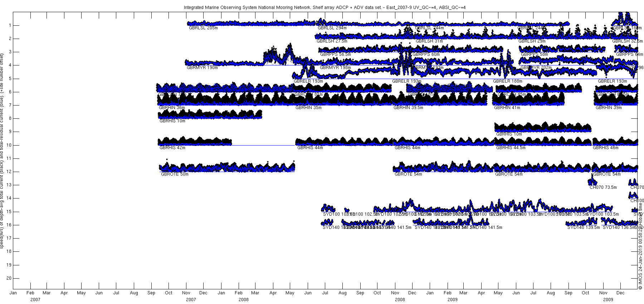644x304 pixels.
Task: Click the plot title about Integrated Marine Observing System
Action: pyautogui.click(x=325, y=7)
